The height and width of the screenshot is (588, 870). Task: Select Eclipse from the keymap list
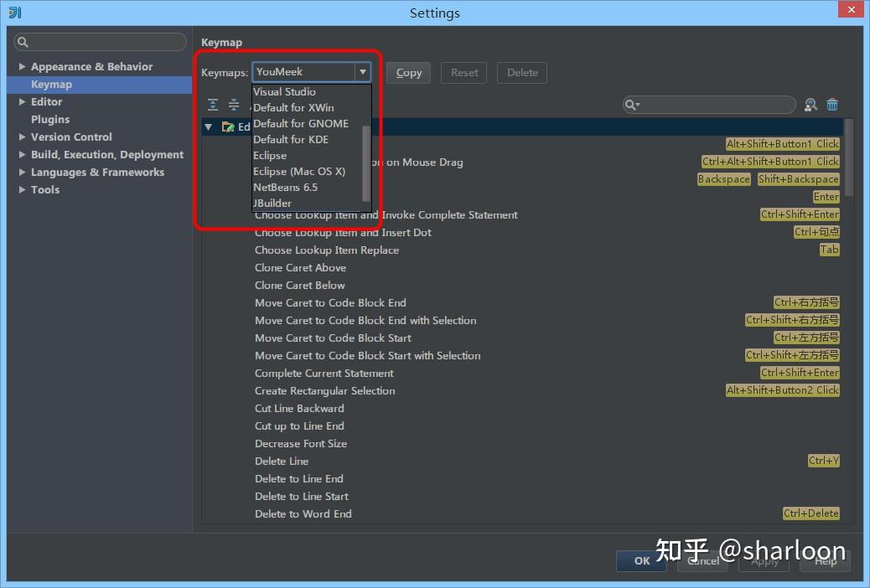click(270, 155)
